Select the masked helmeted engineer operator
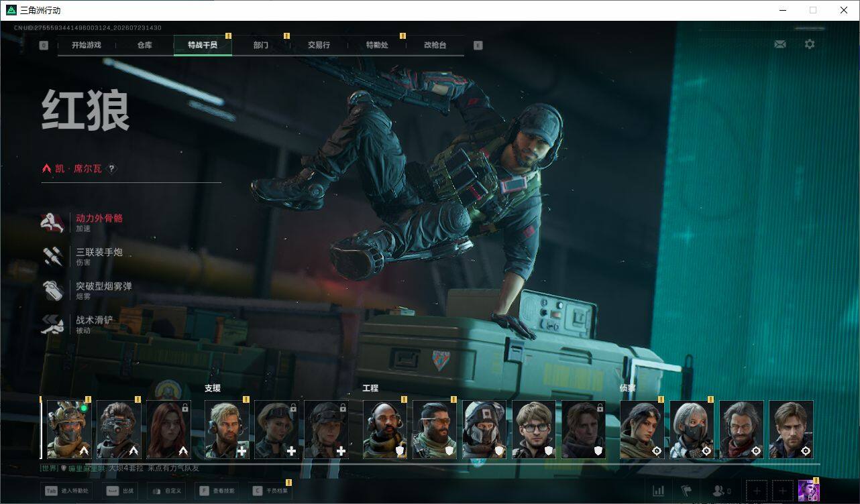 click(x=484, y=430)
